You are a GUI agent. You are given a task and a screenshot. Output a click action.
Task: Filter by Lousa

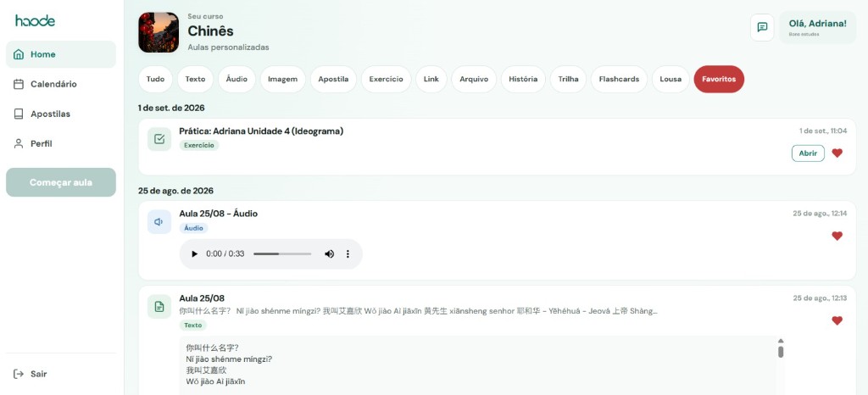(x=670, y=79)
